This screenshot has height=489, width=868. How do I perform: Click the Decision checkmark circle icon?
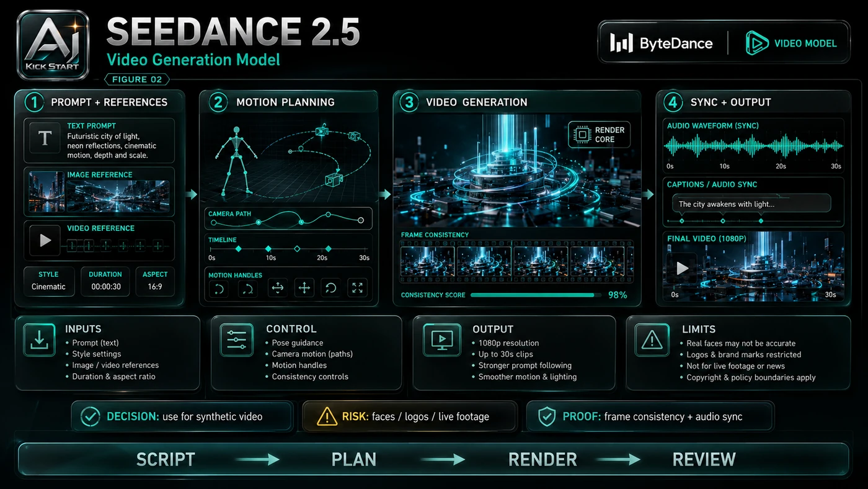click(91, 416)
